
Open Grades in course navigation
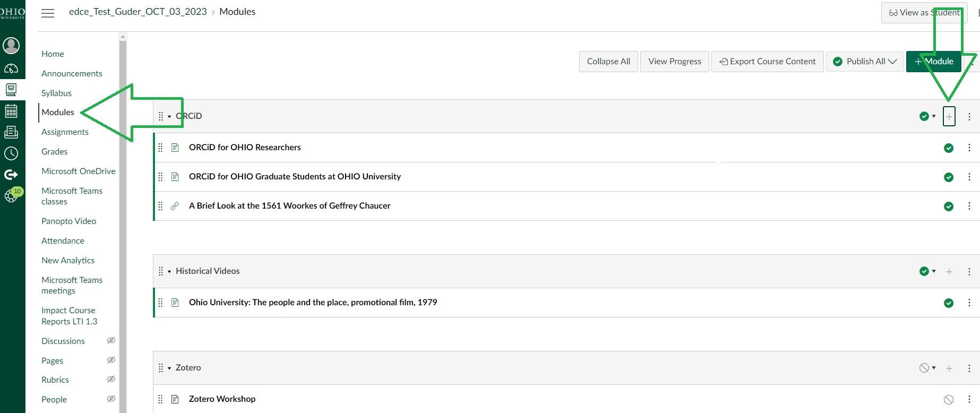(x=55, y=151)
